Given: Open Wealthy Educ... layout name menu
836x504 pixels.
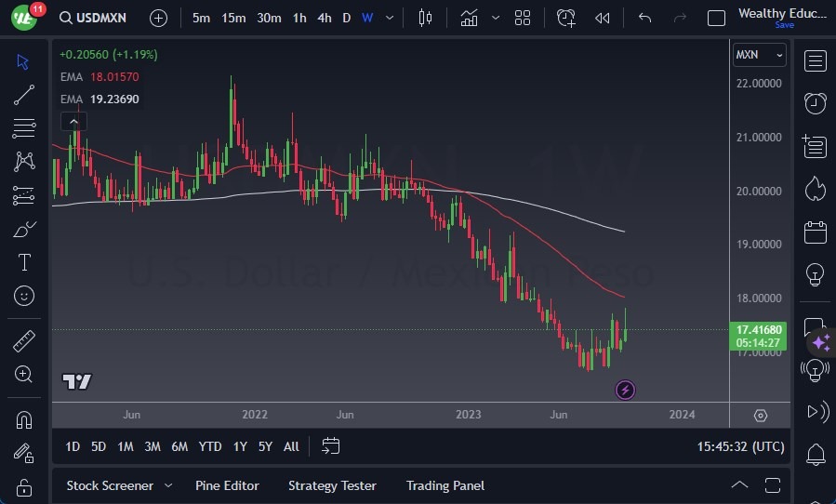Looking at the screenshot, I should (x=782, y=13).
